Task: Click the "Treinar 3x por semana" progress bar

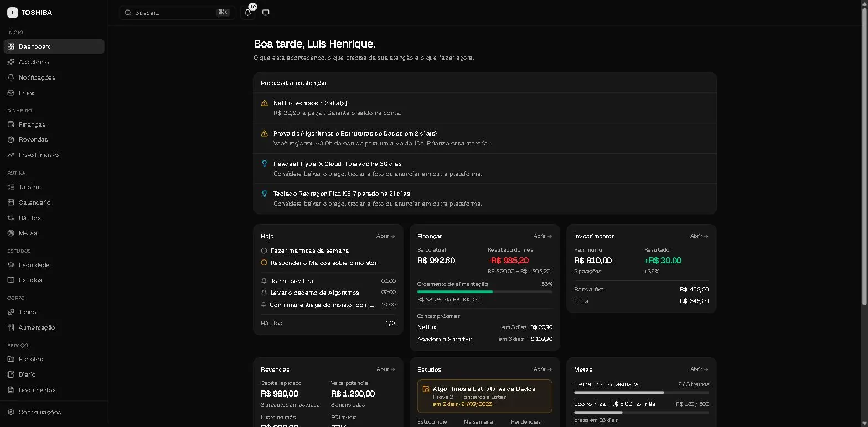Action: [x=642, y=393]
